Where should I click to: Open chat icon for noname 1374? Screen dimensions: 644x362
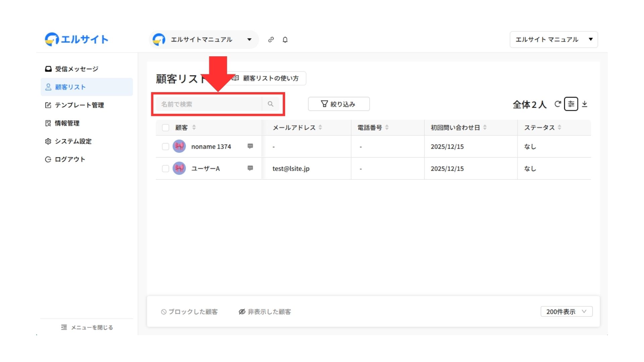pyautogui.click(x=250, y=146)
